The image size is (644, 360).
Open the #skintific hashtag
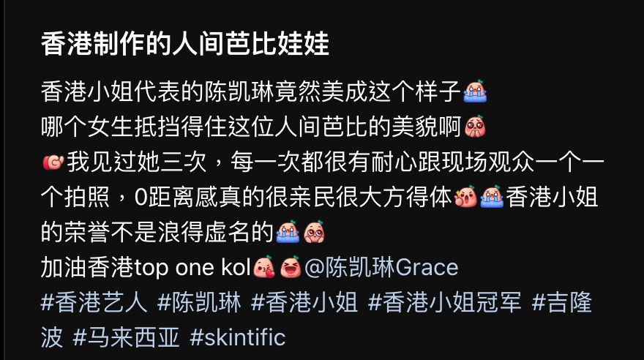(x=238, y=338)
